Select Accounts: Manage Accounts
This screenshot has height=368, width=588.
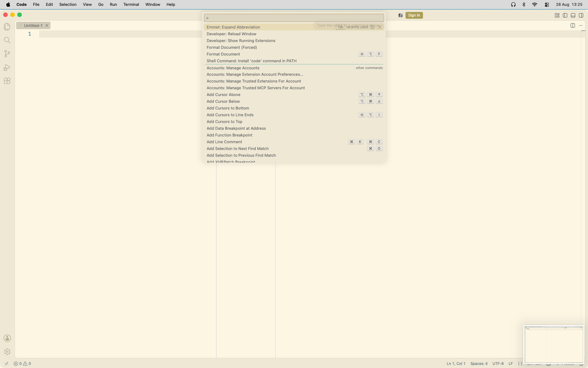click(294, 68)
